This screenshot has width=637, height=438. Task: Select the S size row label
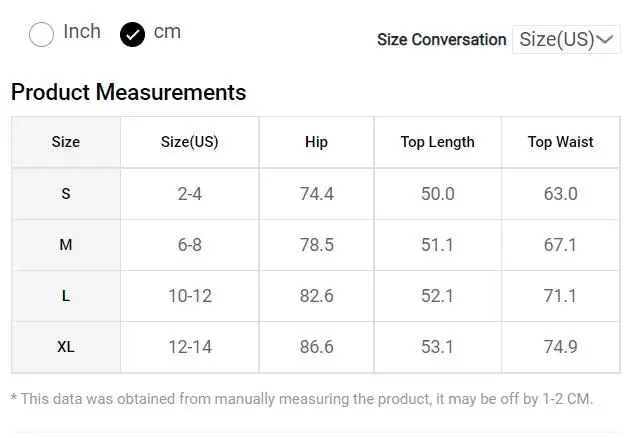66,194
